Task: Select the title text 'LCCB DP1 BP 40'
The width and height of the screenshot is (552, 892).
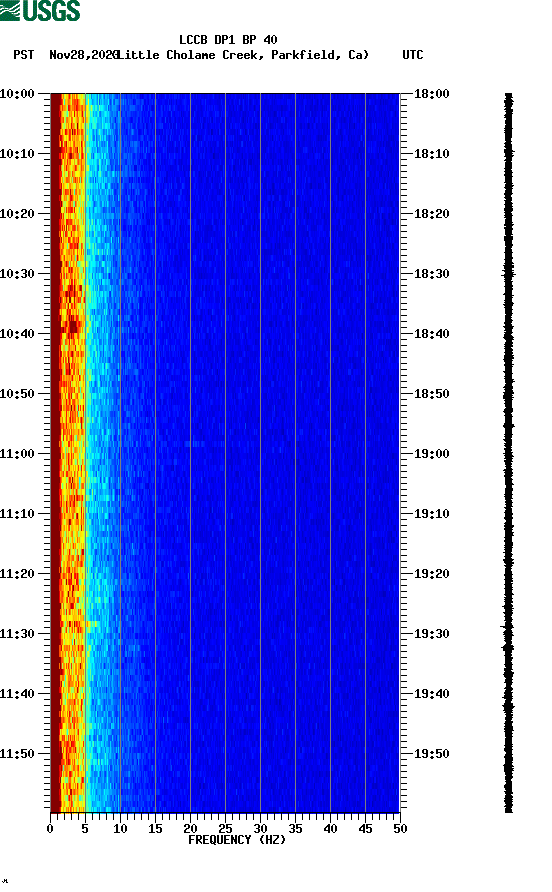Action: (x=228, y=40)
